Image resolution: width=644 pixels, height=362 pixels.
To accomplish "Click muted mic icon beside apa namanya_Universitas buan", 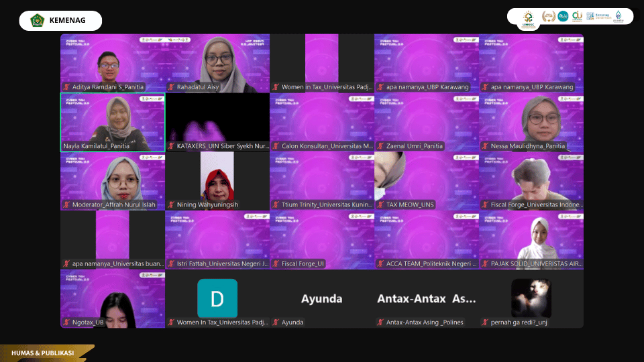I will [x=66, y=264].
